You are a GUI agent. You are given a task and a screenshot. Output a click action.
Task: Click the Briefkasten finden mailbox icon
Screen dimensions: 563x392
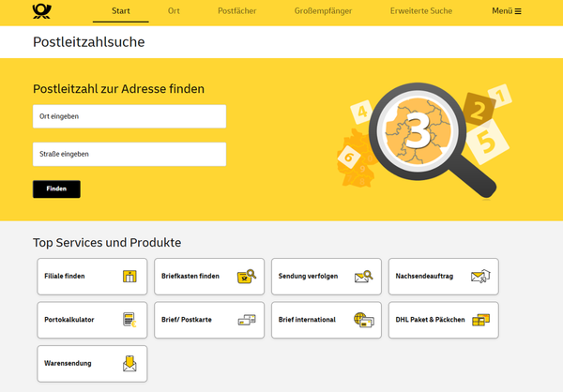tap(247, 277)
